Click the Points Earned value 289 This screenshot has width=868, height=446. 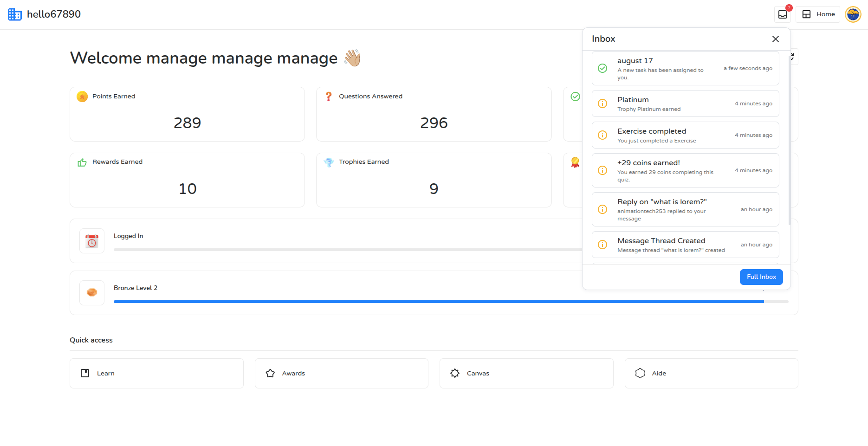pyautogui.click(x=188, y=123)
